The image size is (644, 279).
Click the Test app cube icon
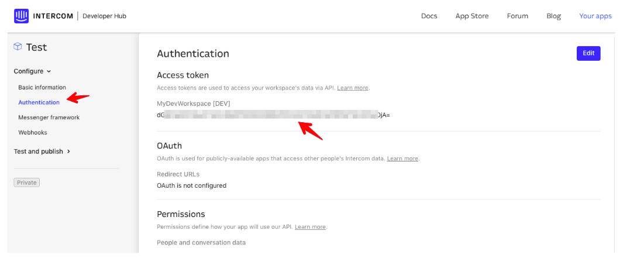[x=18, y=47]
